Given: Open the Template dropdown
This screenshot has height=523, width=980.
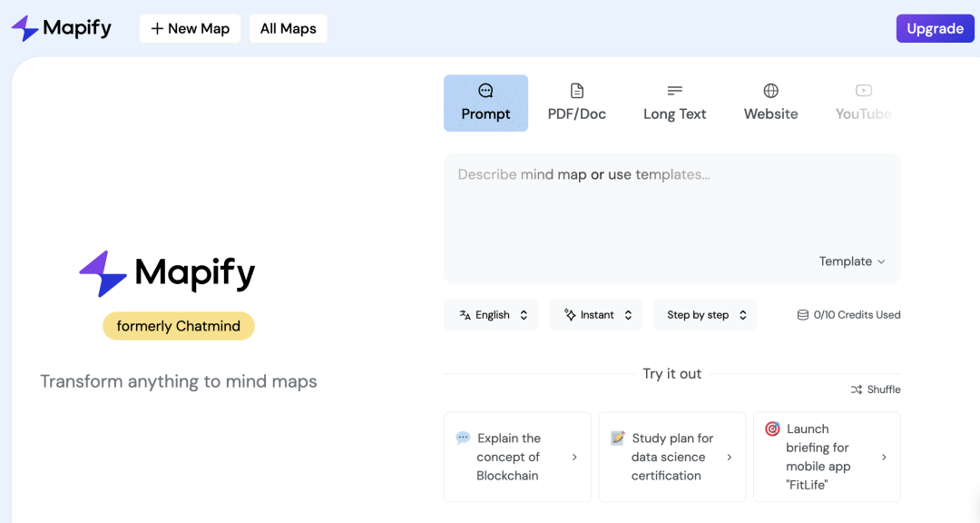Looking at the screenshot, I should (852, 261).
